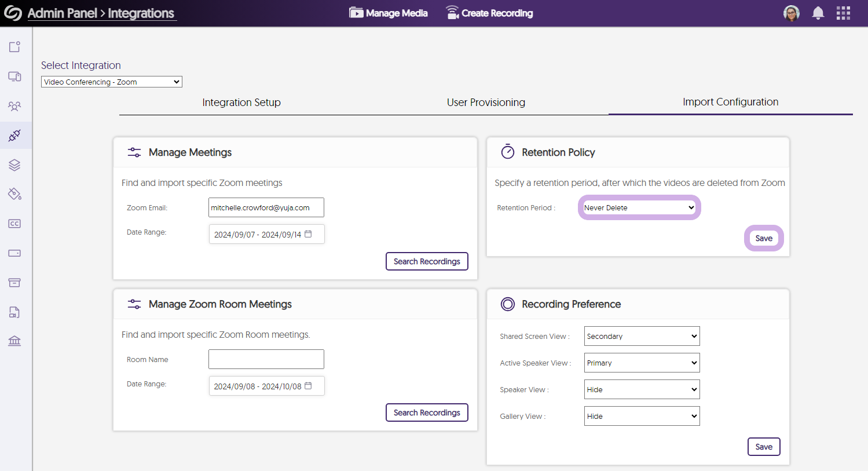Viewport: 868px width, 471px height.
Task: Open calendar icon in Zoom Room date range
Action: (x=309, y=386)
